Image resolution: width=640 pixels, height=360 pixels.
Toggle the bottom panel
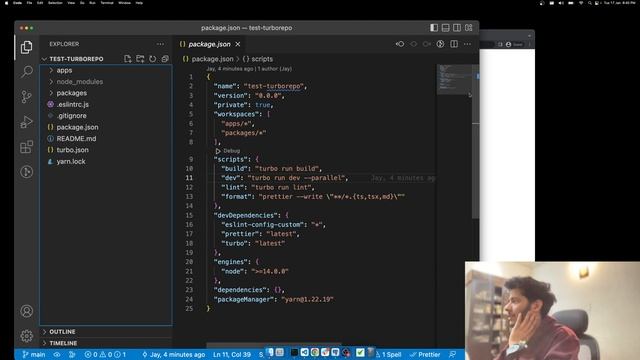(x=445, y=28)
